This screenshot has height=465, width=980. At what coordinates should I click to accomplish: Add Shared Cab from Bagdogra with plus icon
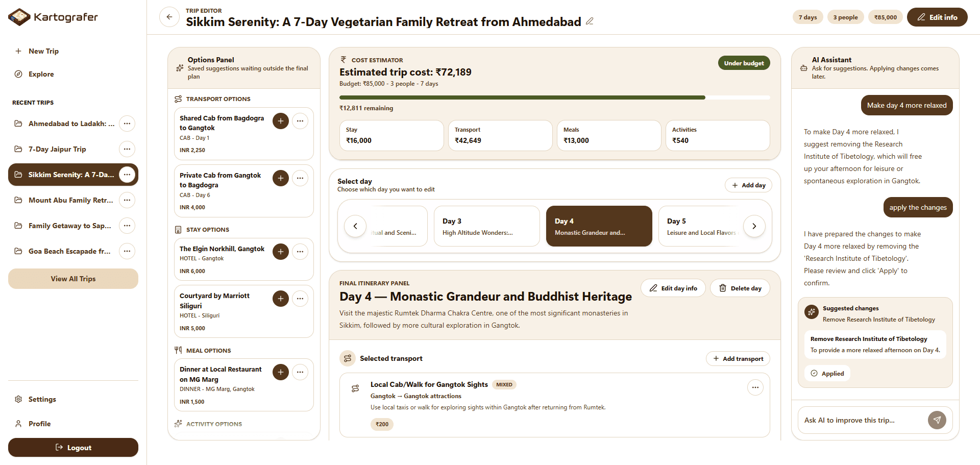[x=281, y=121]
